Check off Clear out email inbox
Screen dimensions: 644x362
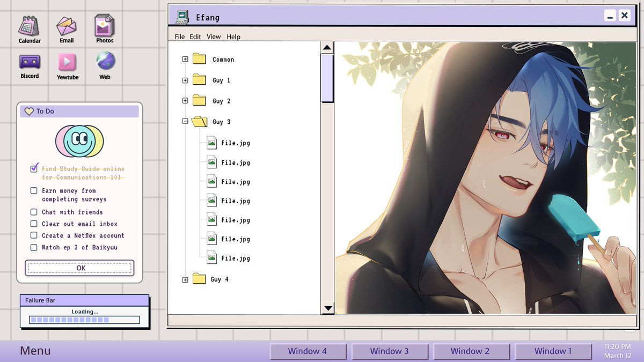click(x=34, y=224)
